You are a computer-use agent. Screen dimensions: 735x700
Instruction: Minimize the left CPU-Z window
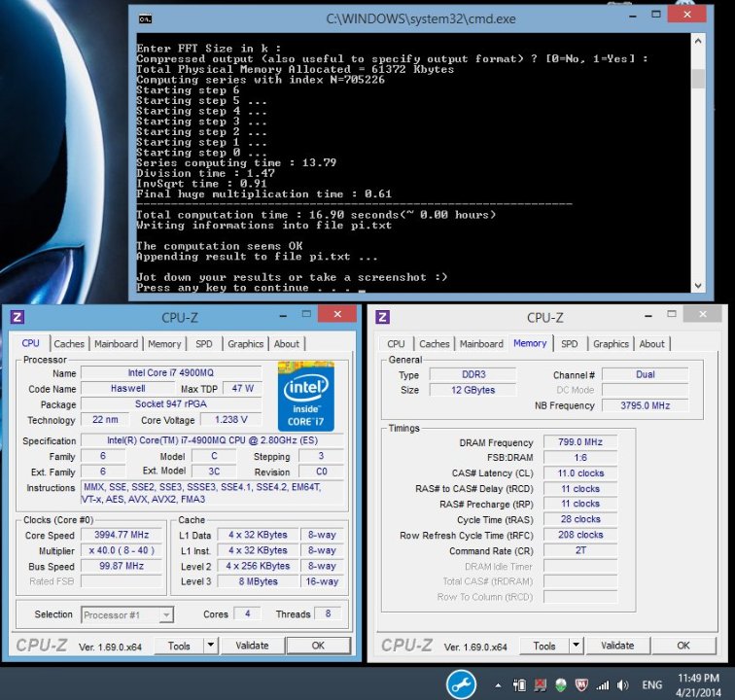[283, 316]
